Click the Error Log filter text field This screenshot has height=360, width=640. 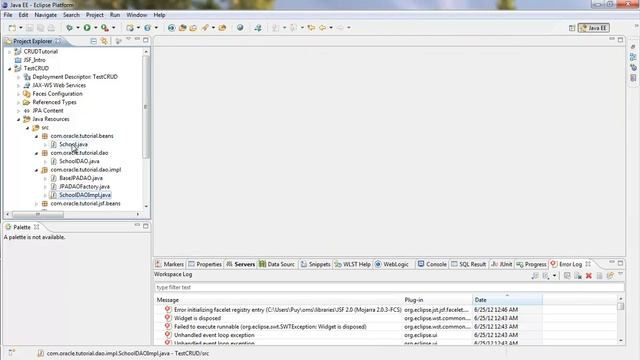click(389, 287)
